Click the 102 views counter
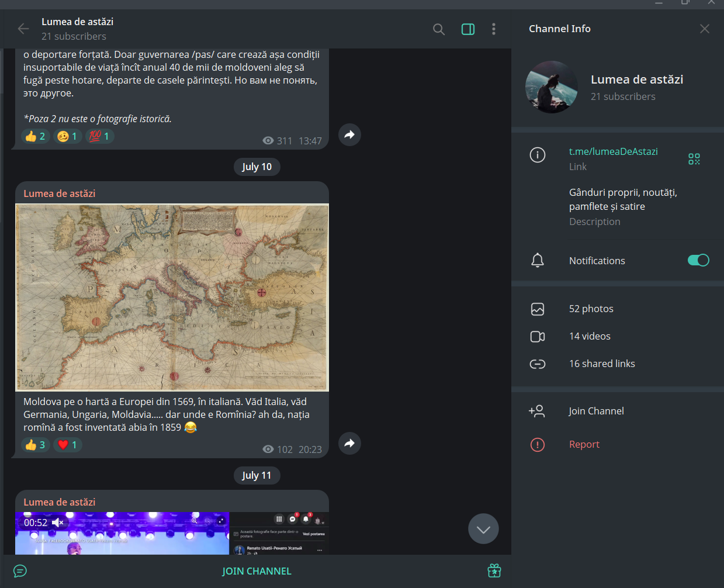The height and width of the screenshot is (588, 724). 278,449
